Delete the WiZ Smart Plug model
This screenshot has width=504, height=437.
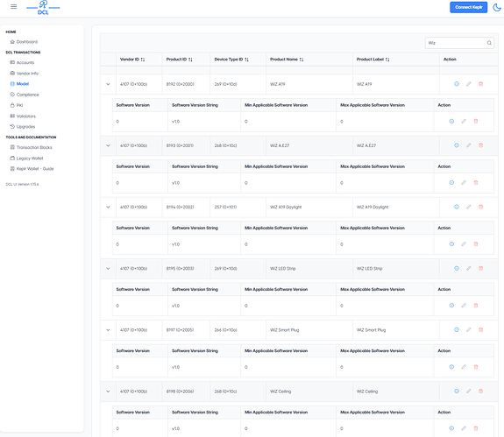[481, 330]
